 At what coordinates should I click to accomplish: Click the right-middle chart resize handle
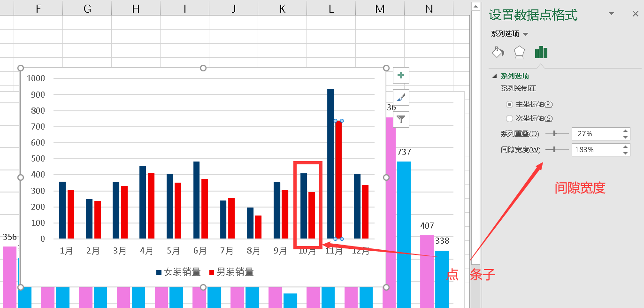click(386, 177)
